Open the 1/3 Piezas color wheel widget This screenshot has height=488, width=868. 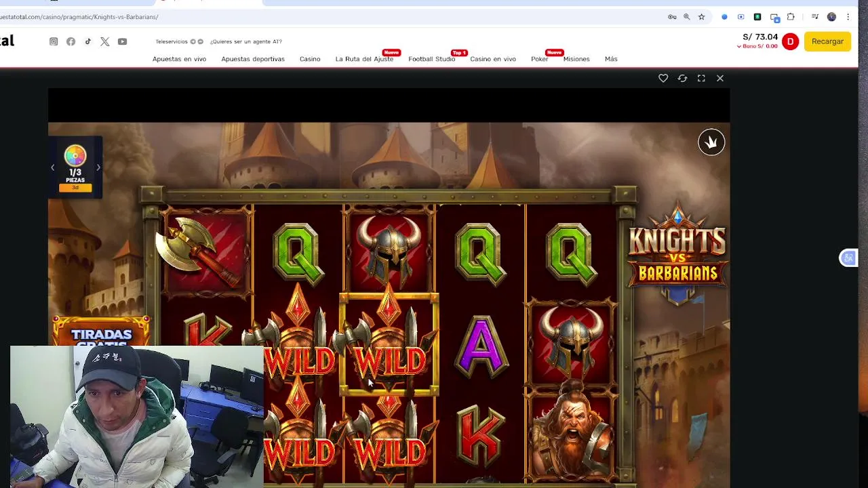coord(75,167)
